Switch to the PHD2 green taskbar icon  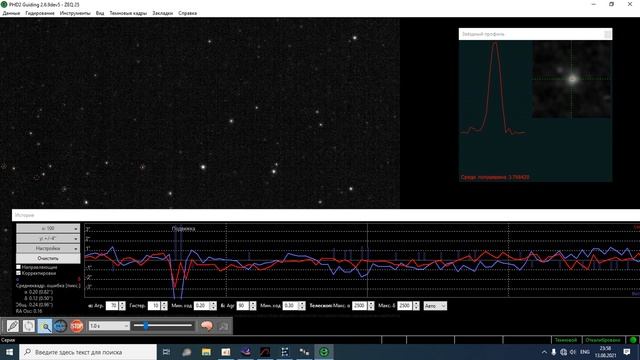pos(324,352)
